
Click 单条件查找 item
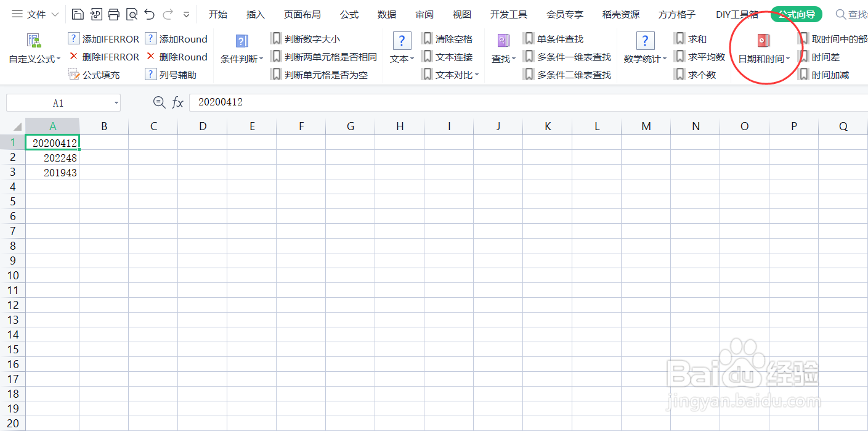(553, 39)
